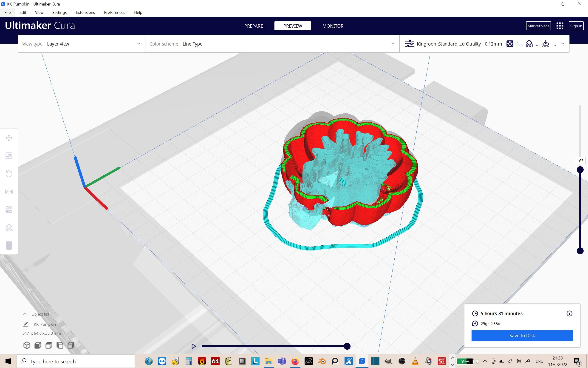Click the volume icon in system tray
Screen dimensions: 588x368
click(x=518, y=361)
